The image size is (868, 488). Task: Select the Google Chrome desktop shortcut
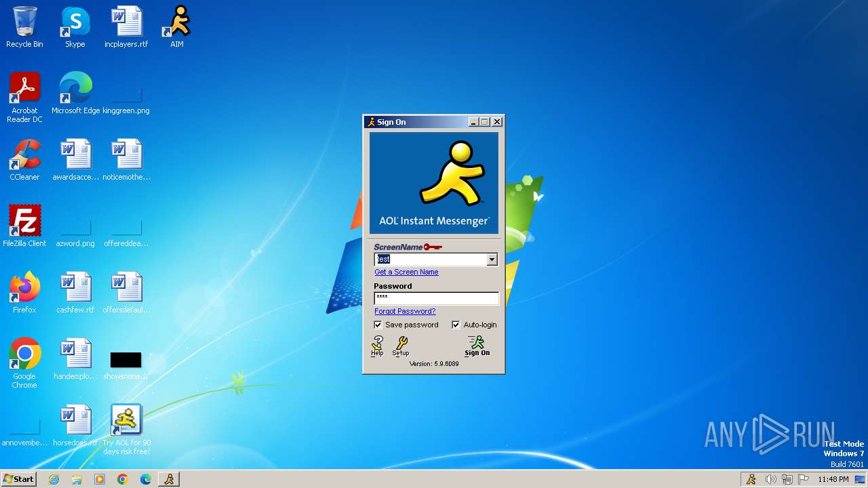point(24,363)
